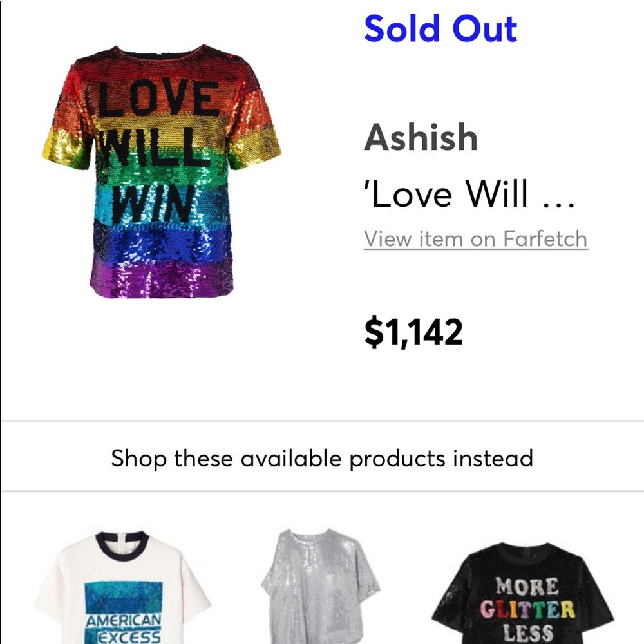Click the Ashish brand name
This screenshot has width=644, height=644.
(421, 137)
